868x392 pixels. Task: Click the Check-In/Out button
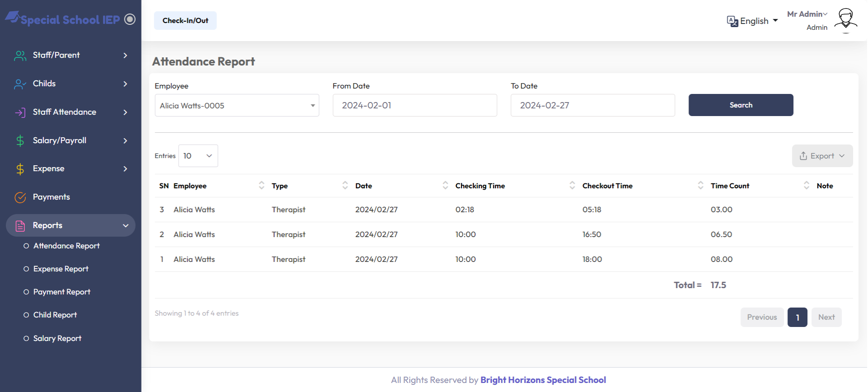point(185,21)
